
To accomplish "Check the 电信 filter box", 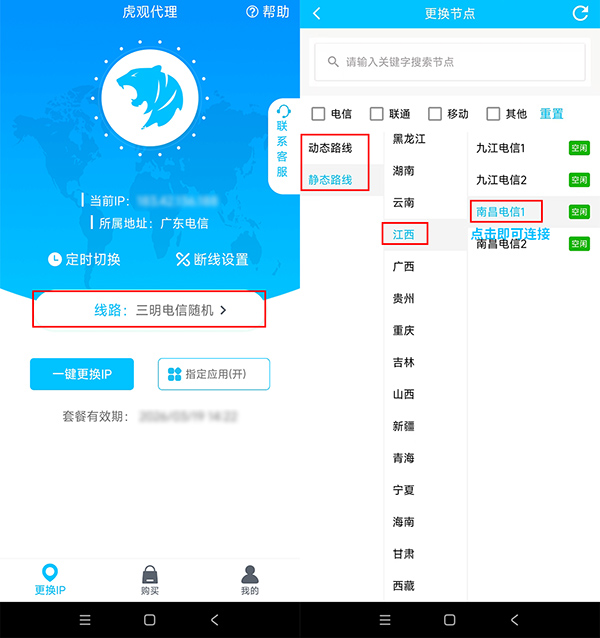I will coord(318,114).
